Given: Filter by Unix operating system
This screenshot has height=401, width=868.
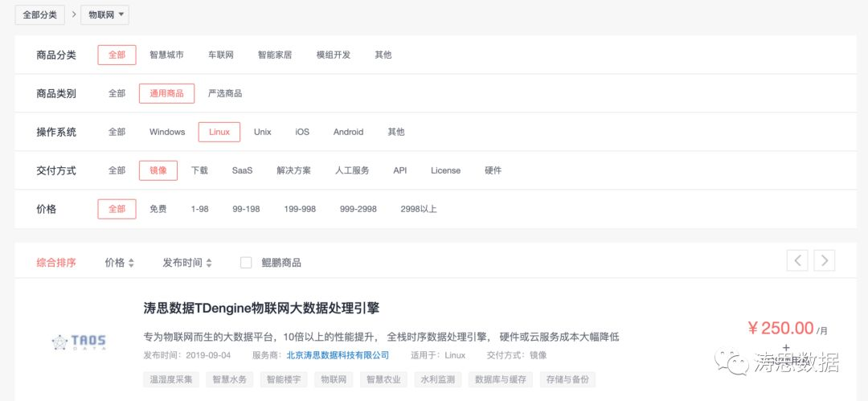Looking at the screenshot, I should (262, 132).
